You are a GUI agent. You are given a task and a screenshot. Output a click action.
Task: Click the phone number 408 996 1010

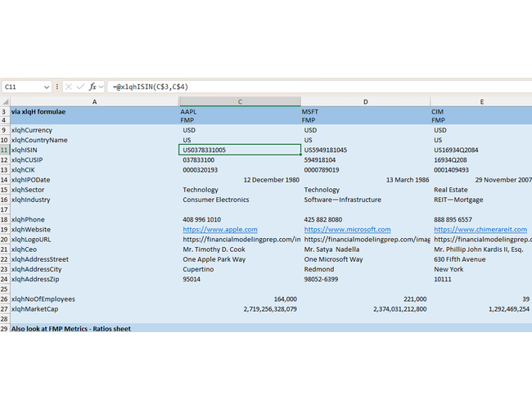[240, 219]
